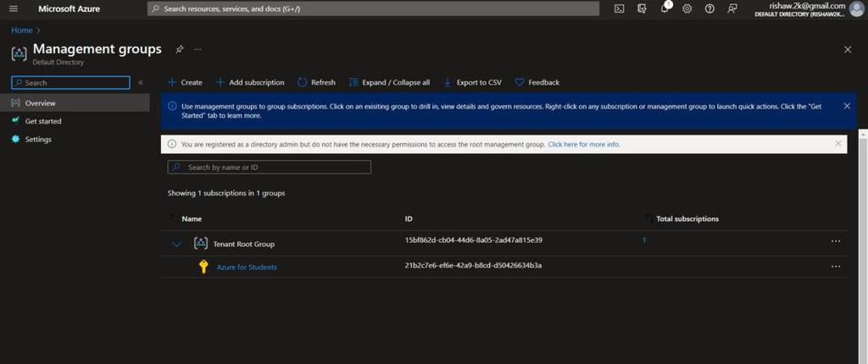
Task: Click Expand / Collapse all
Action: click(x=389, y=82)
